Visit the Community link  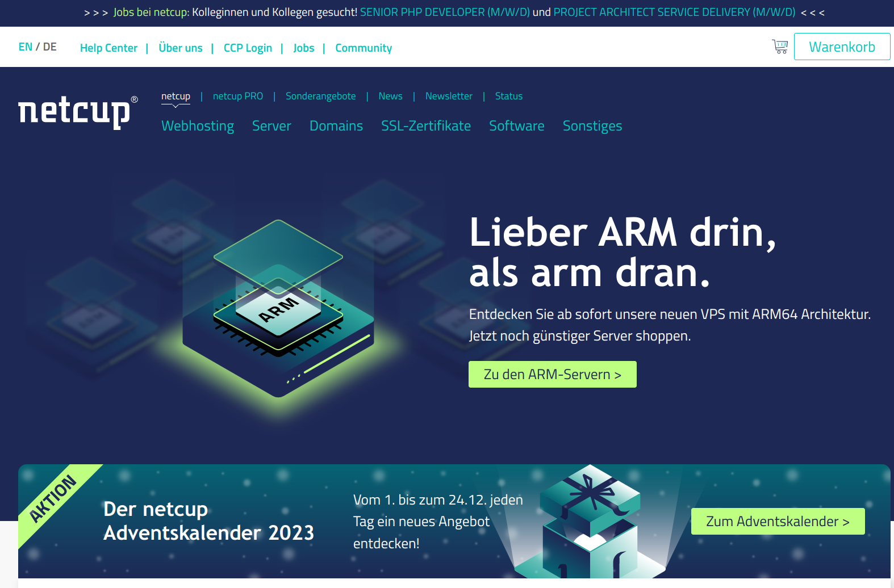pyautogui.click(x=364, y=48)
